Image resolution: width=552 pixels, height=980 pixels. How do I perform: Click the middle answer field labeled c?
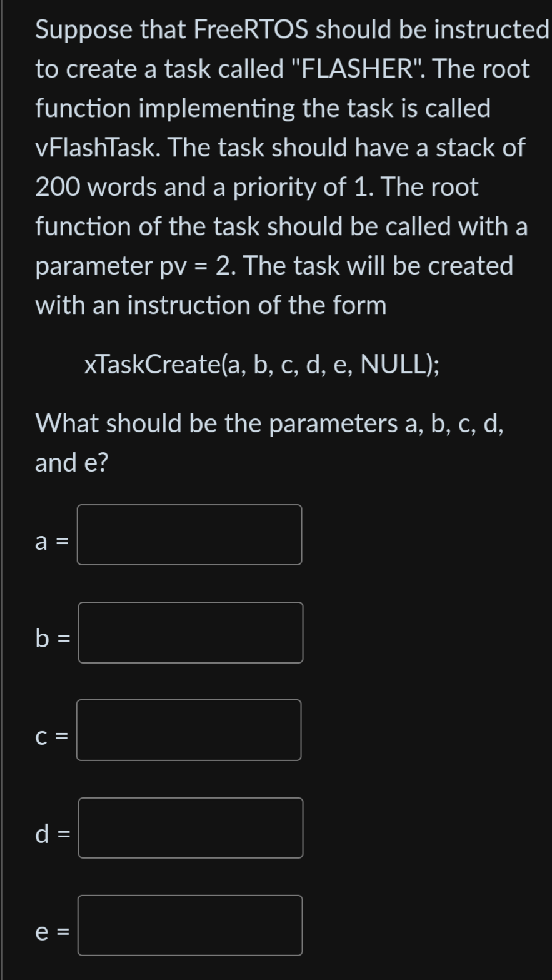tap(188, 730)
